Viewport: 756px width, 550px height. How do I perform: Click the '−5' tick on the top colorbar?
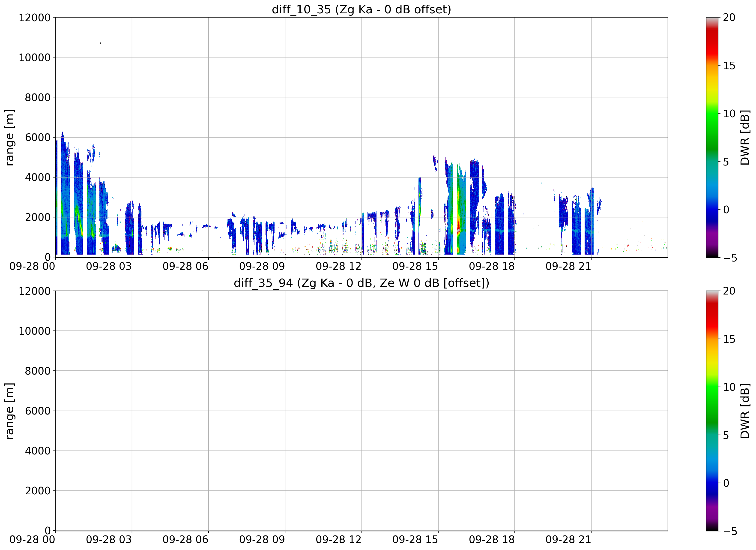point(729,258)
